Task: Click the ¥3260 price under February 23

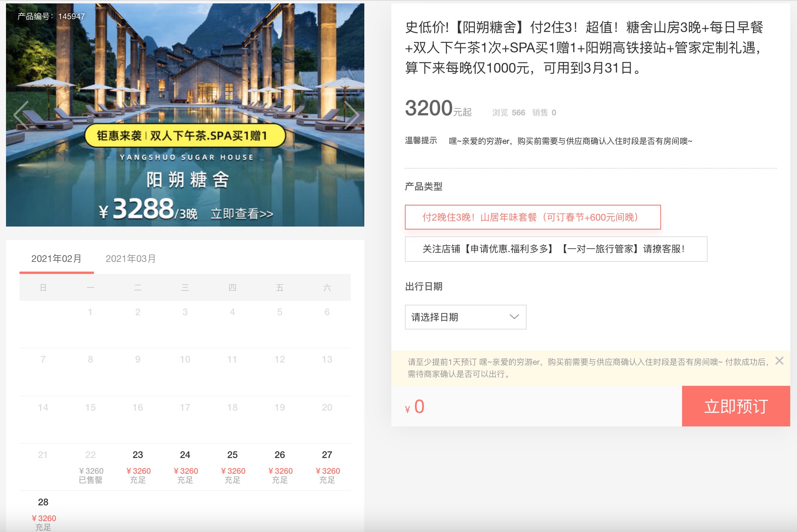Action: coord(138,471)
